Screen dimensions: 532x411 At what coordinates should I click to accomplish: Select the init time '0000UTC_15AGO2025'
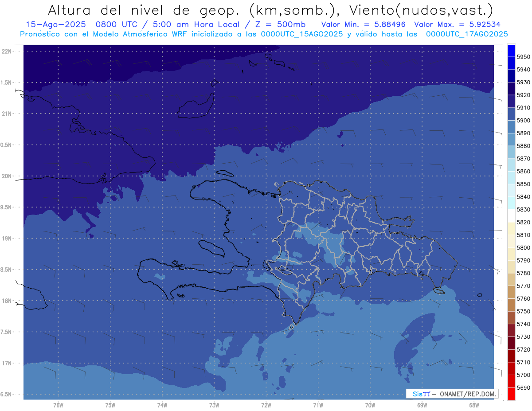(301, 34)
